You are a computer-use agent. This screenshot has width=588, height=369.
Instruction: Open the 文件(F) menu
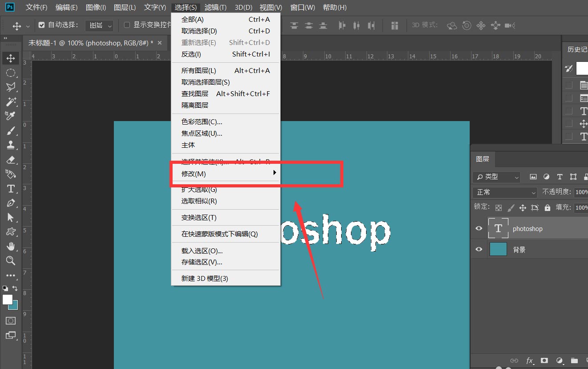click(36, 8)
